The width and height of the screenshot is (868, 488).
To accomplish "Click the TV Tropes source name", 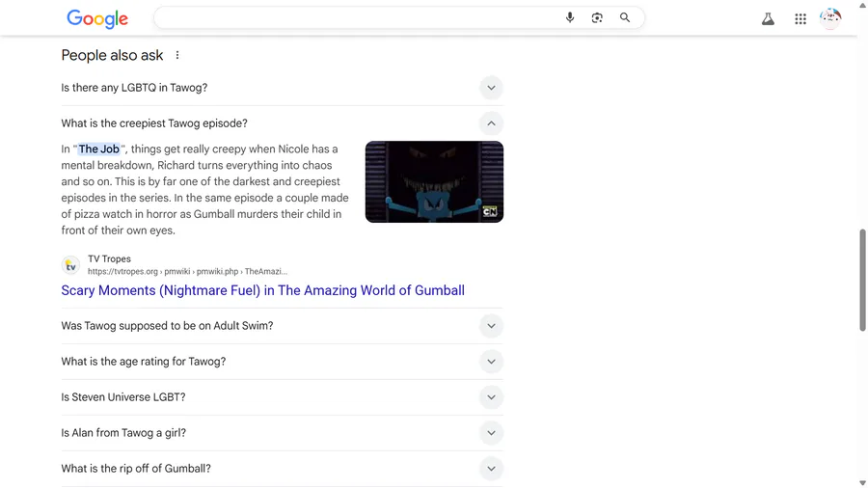I will click(109, 258).
